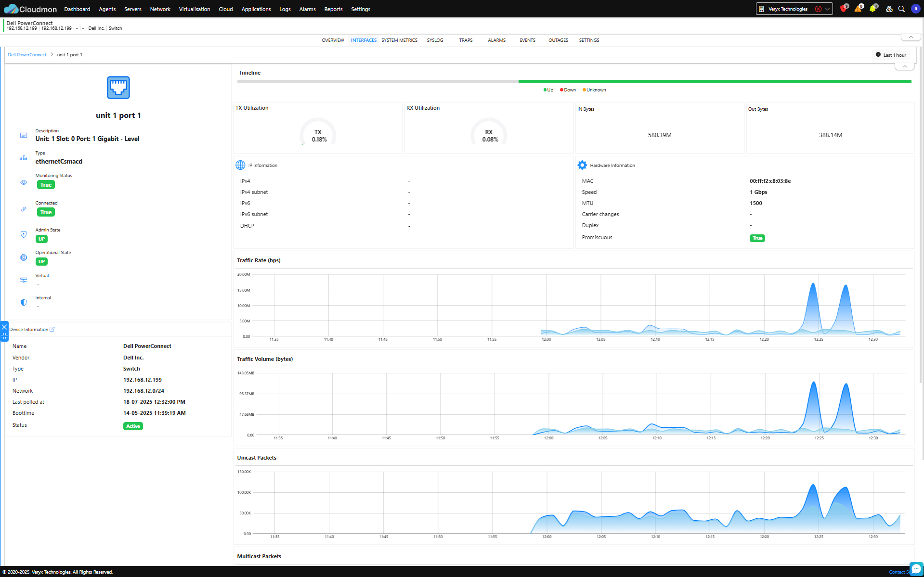This screenshot has width=924, height=577.
Task: Open the Last 1 hour time range selector
Action: point(891,55)
